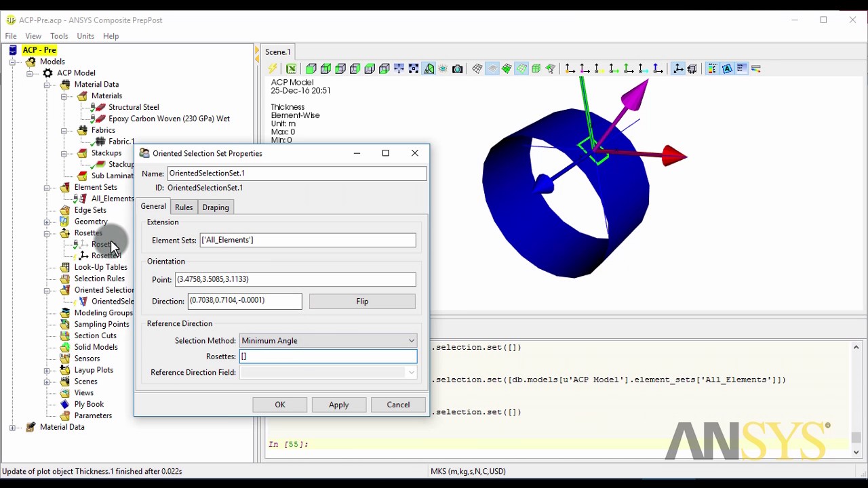Select the Parameters tree item
The image size is (868, 488).
tap(93, 415)
